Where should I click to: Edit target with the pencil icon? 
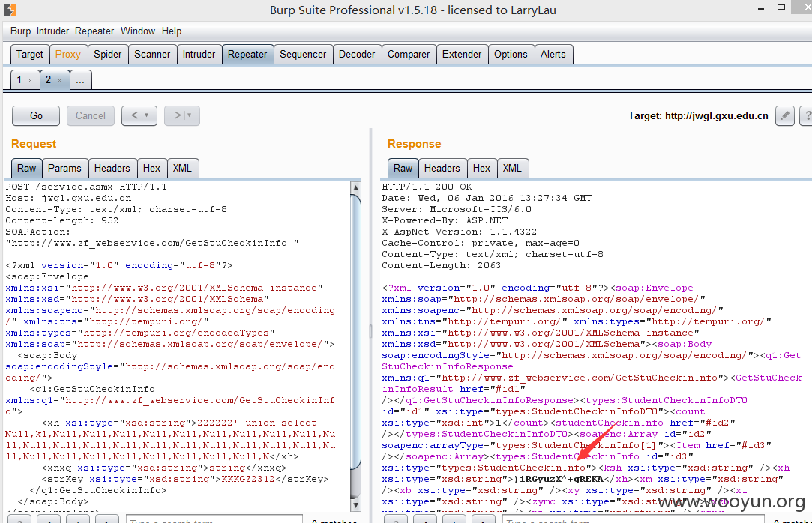(x=784, y=115)
